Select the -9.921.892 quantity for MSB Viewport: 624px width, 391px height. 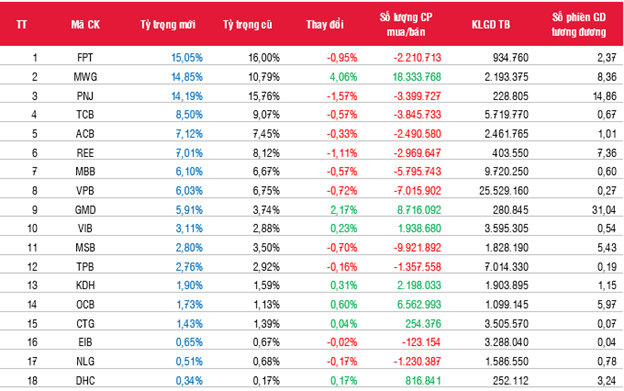pos(417,247)
